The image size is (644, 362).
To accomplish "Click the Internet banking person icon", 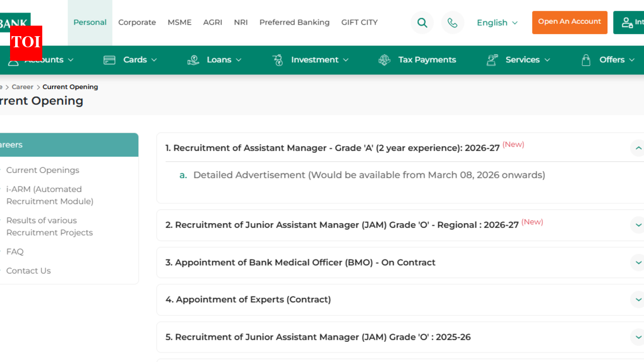I will (x=627, y=22).
